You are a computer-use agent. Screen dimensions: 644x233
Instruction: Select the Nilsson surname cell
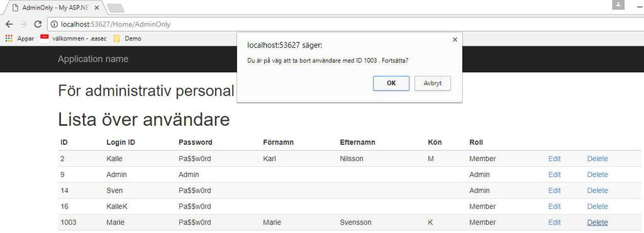pos(352,159)
